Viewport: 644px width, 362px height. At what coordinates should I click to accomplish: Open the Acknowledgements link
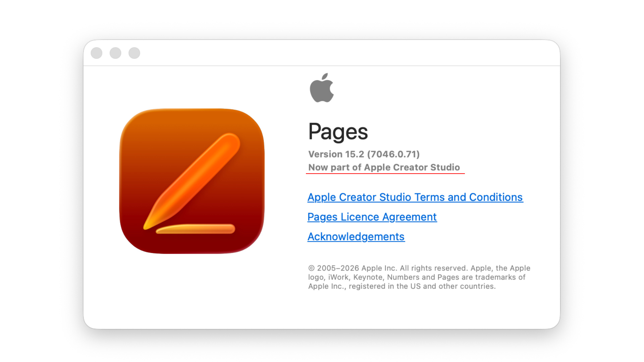click(356, 237)
